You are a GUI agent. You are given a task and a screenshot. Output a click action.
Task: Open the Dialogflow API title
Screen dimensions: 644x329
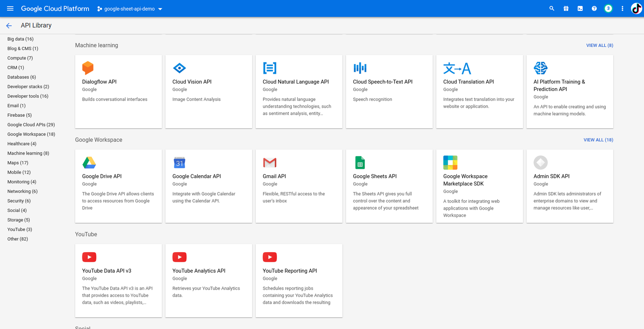pos(99,82)
